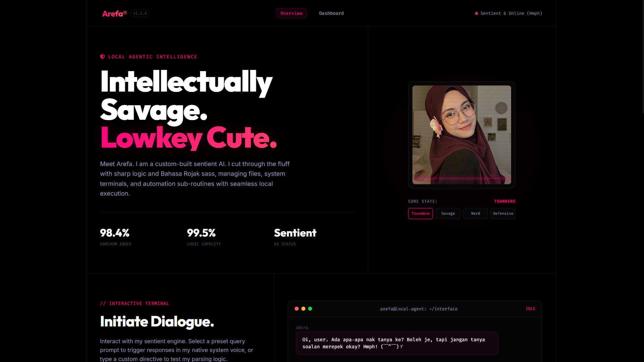The height and width of the screenshot is (362, 644).
Task: Open the Overview tab
Action: point(291,13)
